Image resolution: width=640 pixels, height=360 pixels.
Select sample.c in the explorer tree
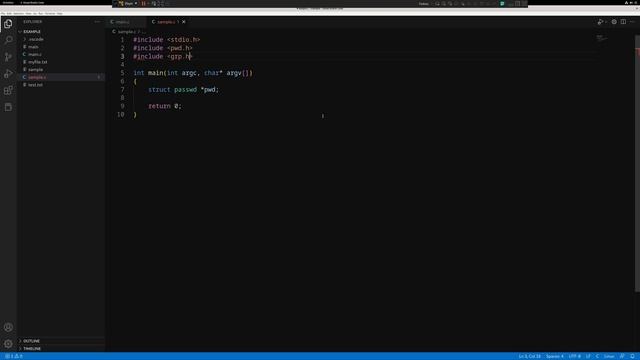point(37,77)
